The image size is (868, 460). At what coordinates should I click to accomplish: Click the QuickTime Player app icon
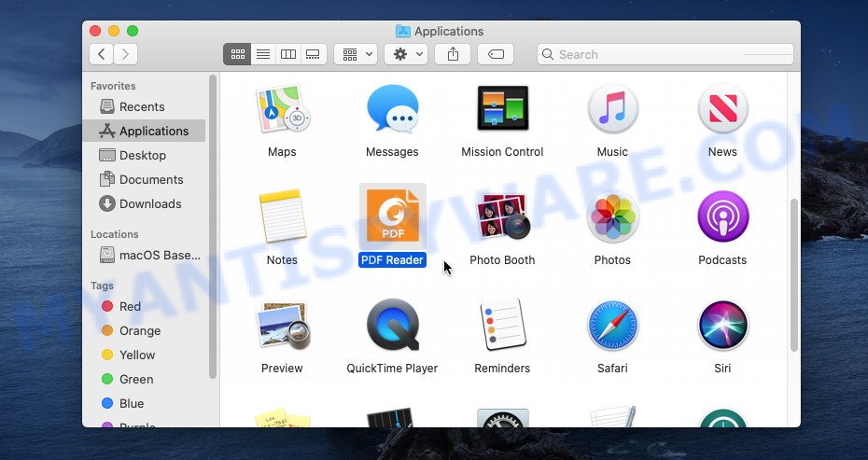393,325
